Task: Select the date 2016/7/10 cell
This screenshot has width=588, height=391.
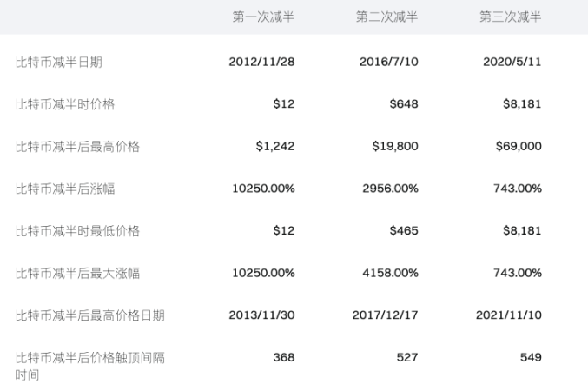Action: (x=388, y=63)
